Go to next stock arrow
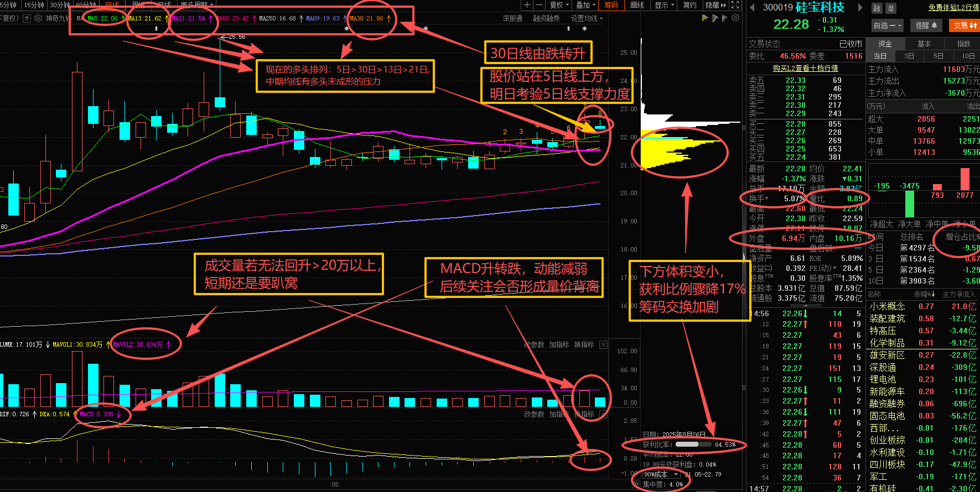Viewport: 980px width, 492px height. (x=860, y=8)
